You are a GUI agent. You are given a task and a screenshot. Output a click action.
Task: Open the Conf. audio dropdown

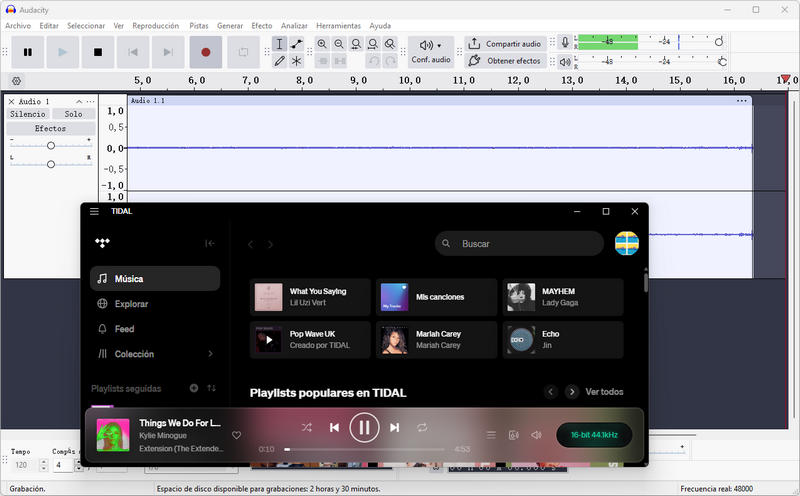click(431, 52)
